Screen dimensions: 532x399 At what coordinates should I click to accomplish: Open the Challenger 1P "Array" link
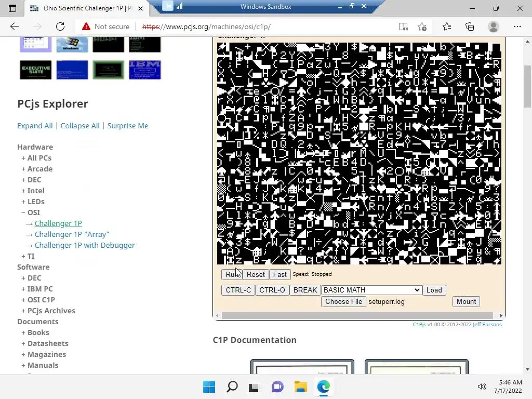[x=72, y=234]
